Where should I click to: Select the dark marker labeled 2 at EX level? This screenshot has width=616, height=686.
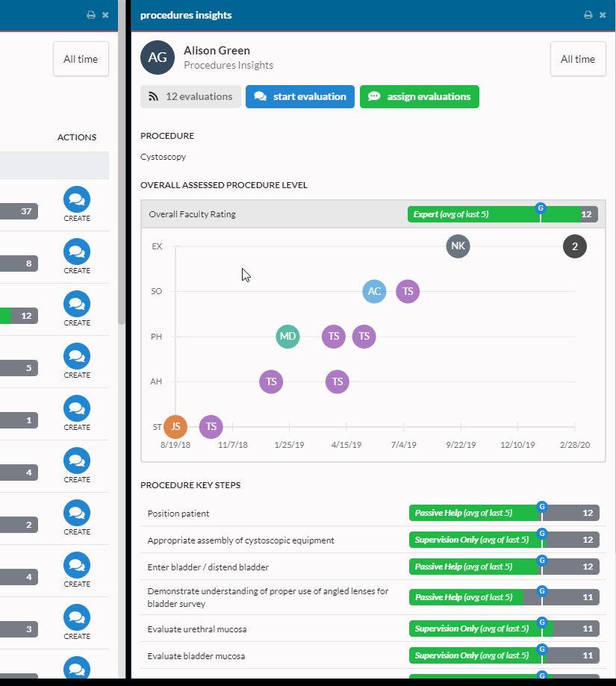tap(575, 246)
